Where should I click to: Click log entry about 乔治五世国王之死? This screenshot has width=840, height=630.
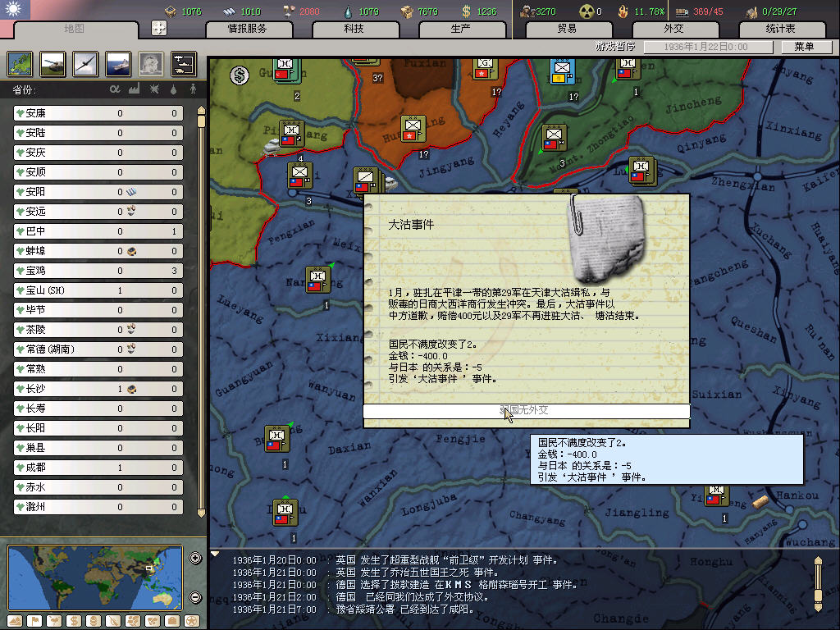click(365, 573)
